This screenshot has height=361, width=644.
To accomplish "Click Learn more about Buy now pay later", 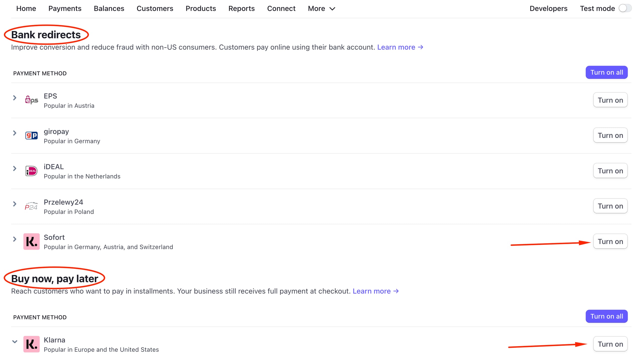I will (x=372, y=291).
